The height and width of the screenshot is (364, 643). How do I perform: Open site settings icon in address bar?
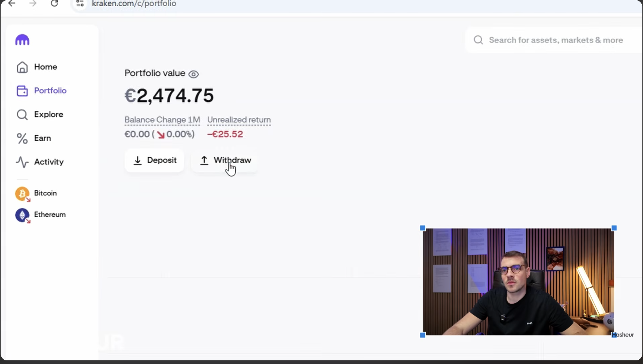click(80, 4)
